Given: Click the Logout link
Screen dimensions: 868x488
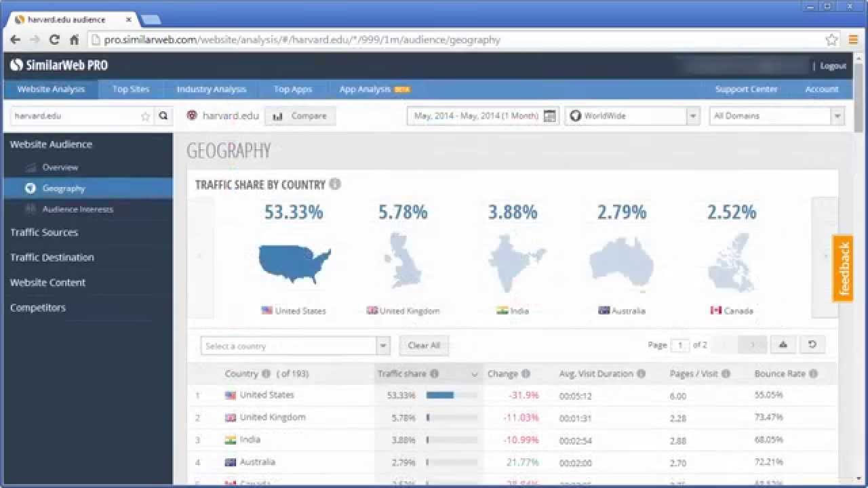Looking at the screenshot, I should tap(833, 66).
